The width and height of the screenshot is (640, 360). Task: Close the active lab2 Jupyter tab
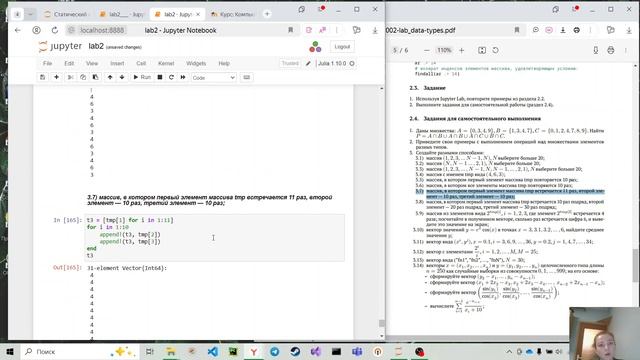(x=198, y=14)
